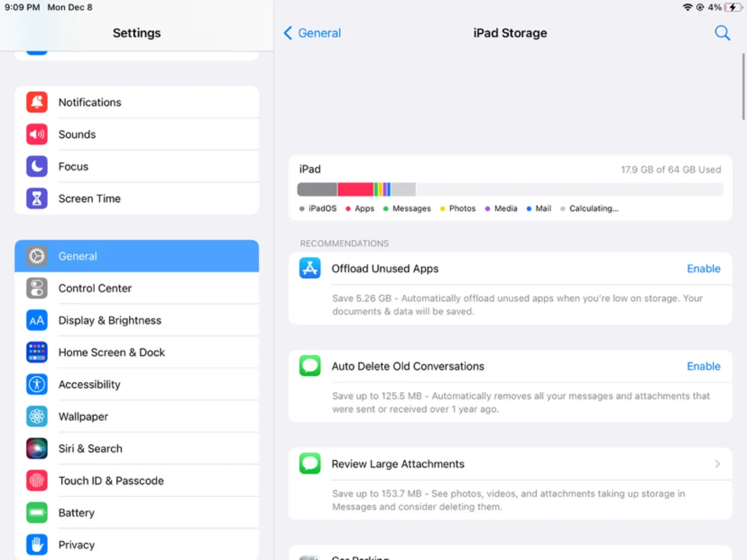Select General from the sidebar

[136, 256]
